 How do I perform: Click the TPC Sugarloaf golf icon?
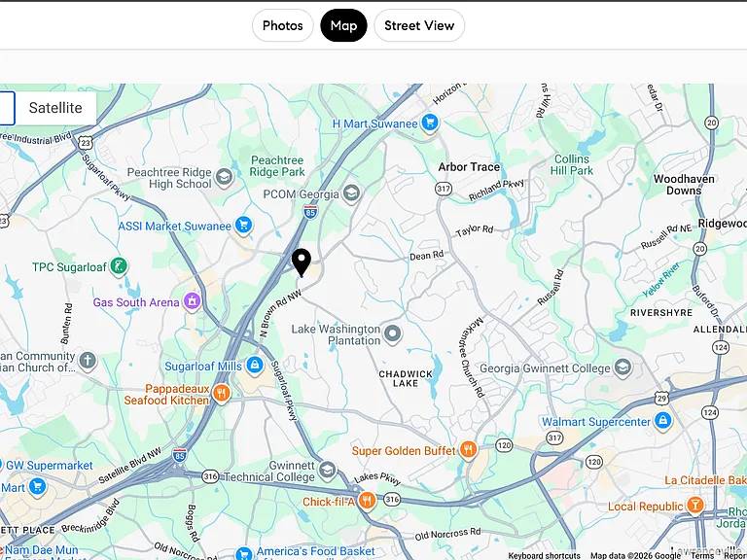[119, 266]
